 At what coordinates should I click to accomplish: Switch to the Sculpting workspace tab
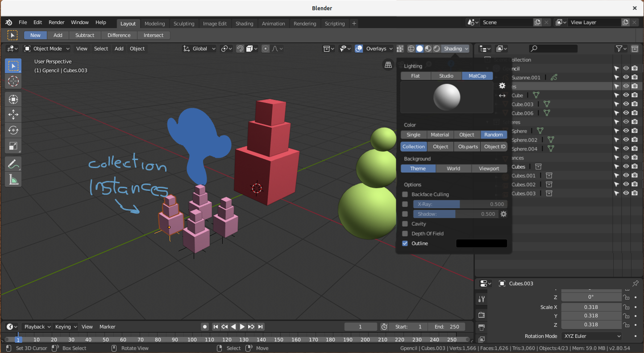click(x=184, y=24)
